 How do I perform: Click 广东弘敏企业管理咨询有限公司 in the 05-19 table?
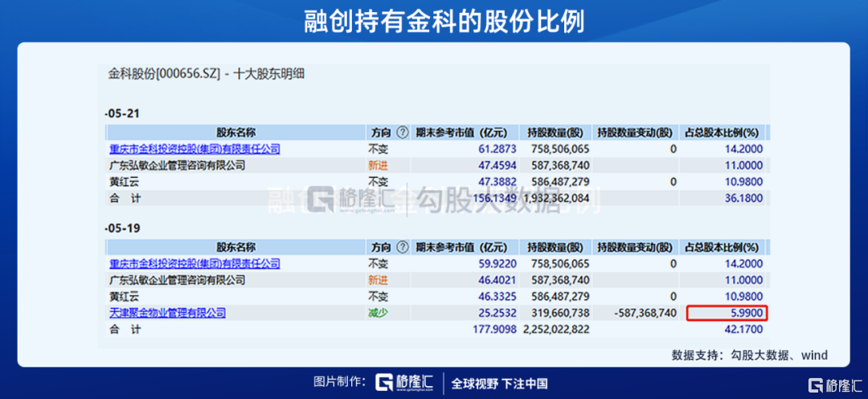point(177,280)
